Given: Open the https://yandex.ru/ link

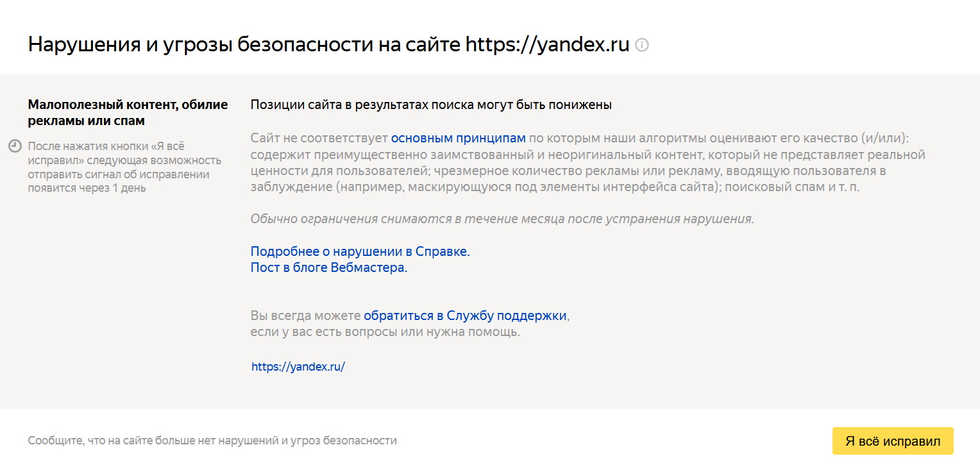Looking at the screenshot, I should [x=298, y=367].
